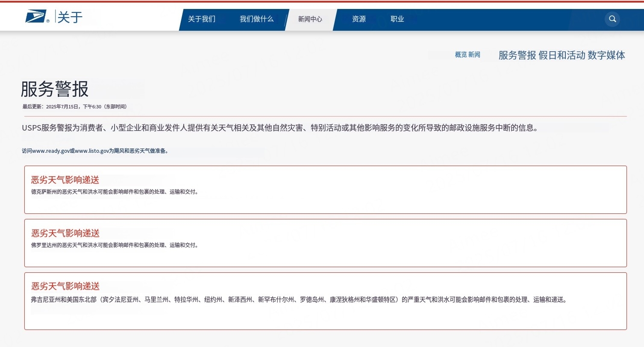Viewport: 644px width, 347px height.
Task: Click the 最后更新 2025年7月15日 timestamp
Action: click(75, 107)
